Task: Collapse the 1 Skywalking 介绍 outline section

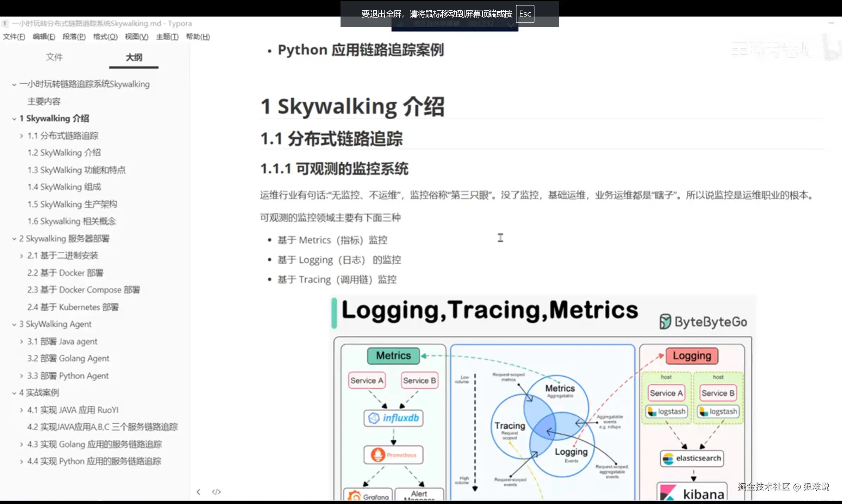Action: coord(14,119)
